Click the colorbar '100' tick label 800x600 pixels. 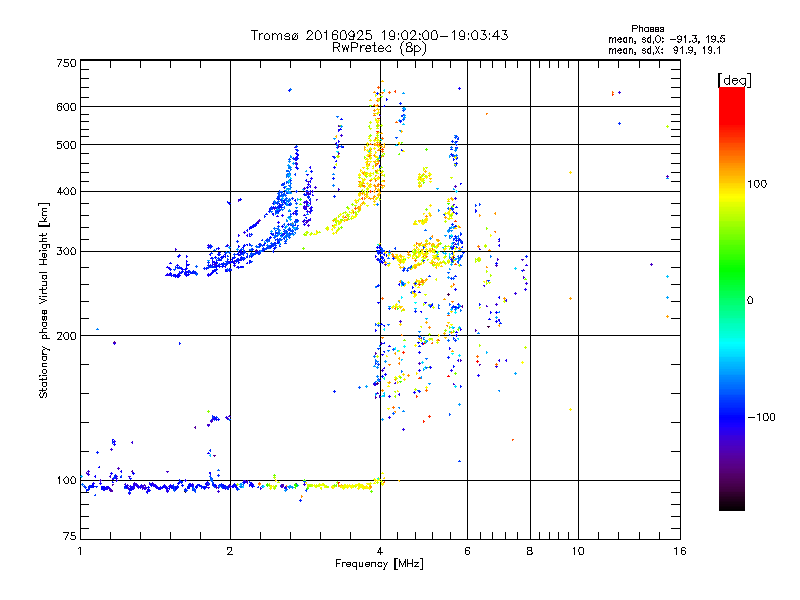(757, 184)
